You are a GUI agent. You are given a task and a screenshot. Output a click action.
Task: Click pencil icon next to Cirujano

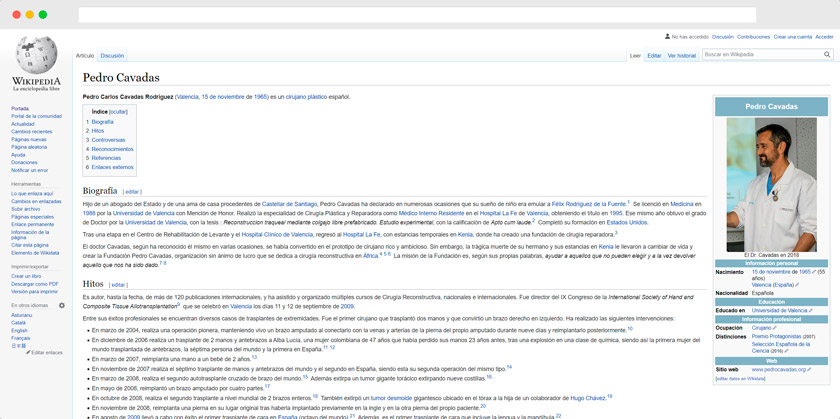(774, 328)
